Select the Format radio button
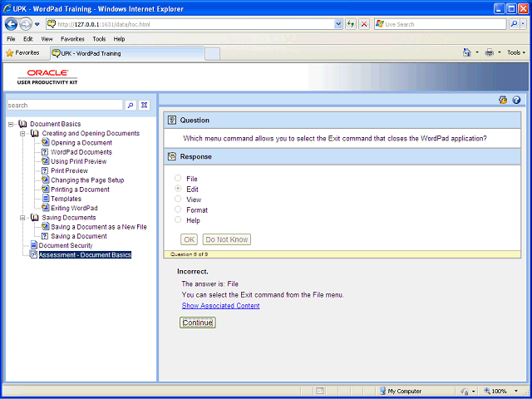Image resolution: width=532 pixels, height=399 pixels. click(178, 209)
